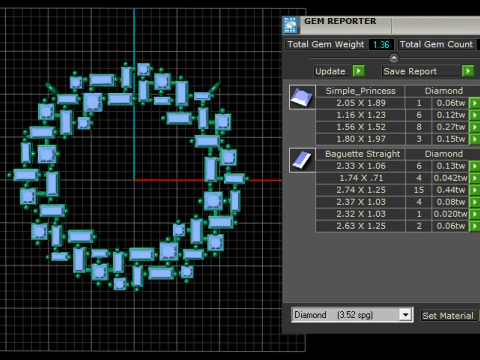Click the Diamond (3.52 spg) combo box
The width and height of the screenshot is (480, 360).
pyautogui.click(x=352, y=315)
